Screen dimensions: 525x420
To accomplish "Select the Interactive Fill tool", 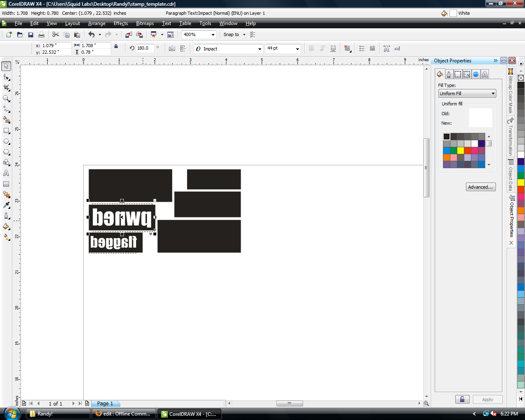I will [6, 237].
